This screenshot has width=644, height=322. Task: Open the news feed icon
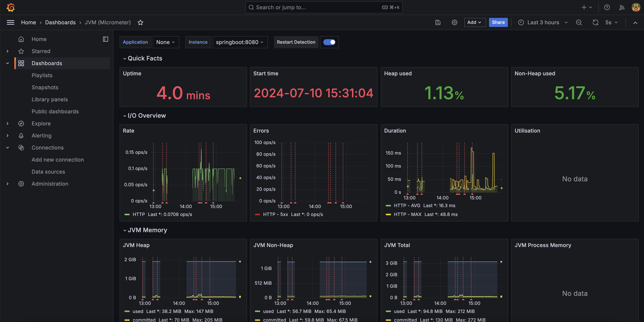[x=622, y=7]
